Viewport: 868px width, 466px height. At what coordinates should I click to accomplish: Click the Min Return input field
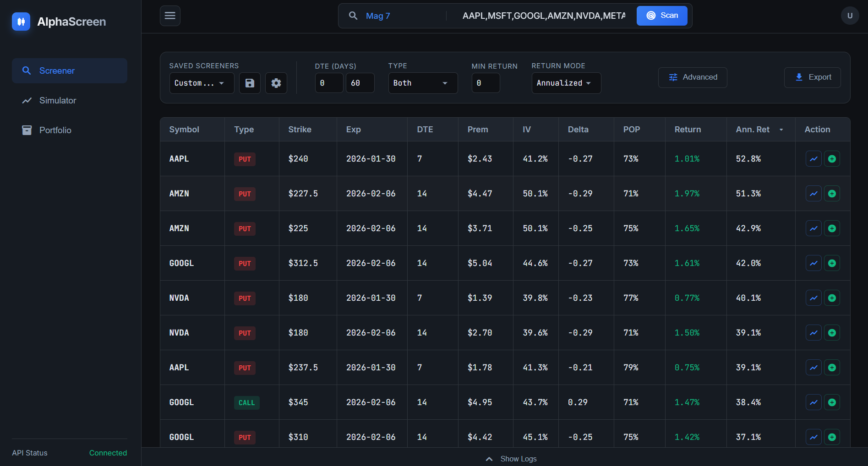(485, 83)
